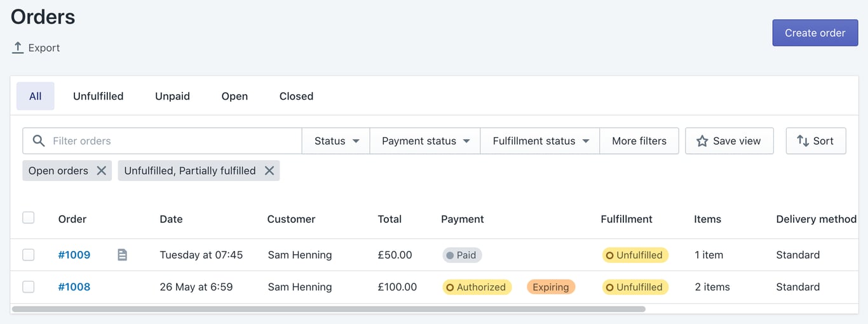Image resolution: width=868 pixels, height=324 pixels.
Task: Open the Fulfillment status dropdown
Action: click(x=540, y=141)
